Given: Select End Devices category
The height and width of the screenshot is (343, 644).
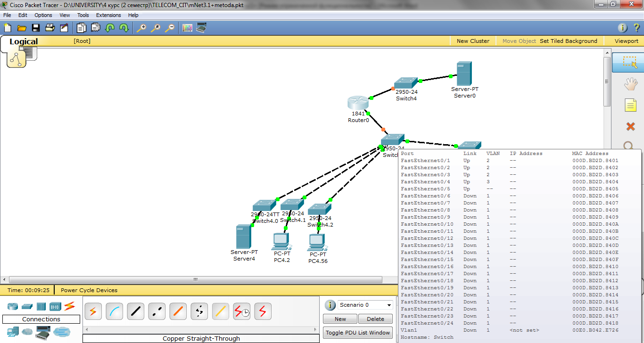Looking at the screenshot, I should (x=13, y=332).
